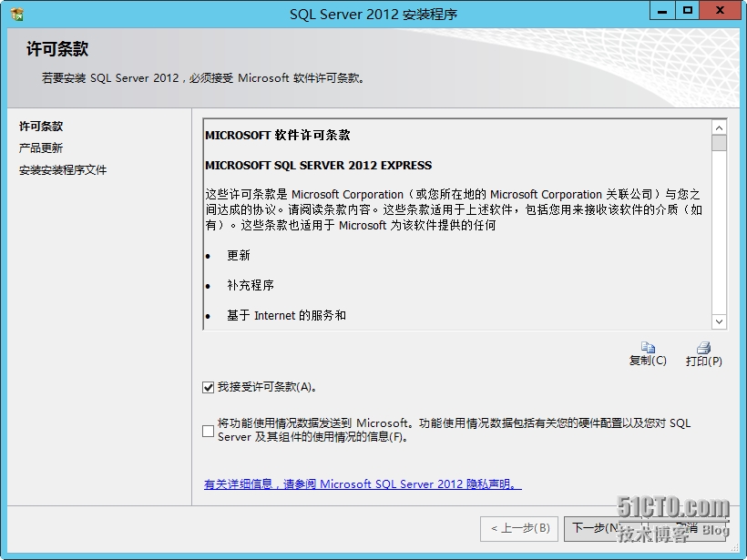Click the MICROSOFT 软件许可条款 heading text
This screenshot has width=747, height=560.
[x=277, y=136]
